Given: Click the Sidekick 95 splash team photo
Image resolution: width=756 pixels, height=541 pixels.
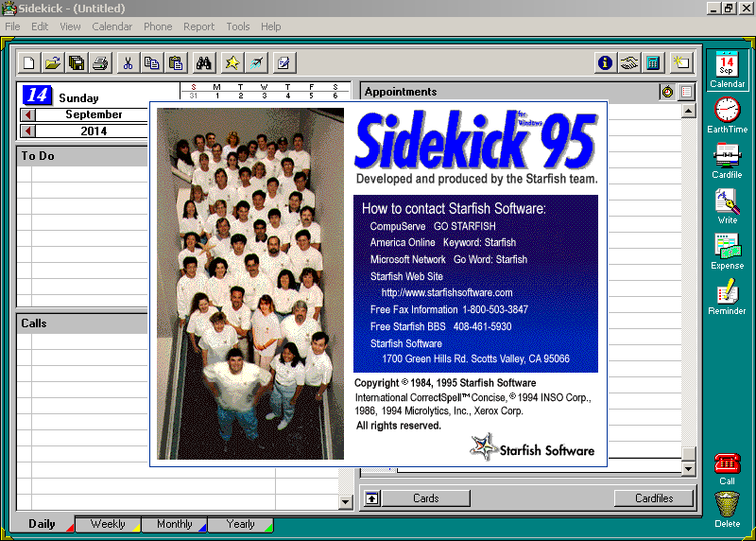Looking at the screenshot, I should tap(250, 284).
